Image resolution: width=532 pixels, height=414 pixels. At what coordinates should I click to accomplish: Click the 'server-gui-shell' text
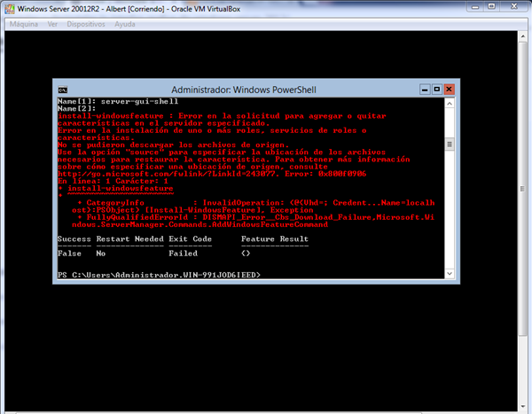[x=139, y=101]
